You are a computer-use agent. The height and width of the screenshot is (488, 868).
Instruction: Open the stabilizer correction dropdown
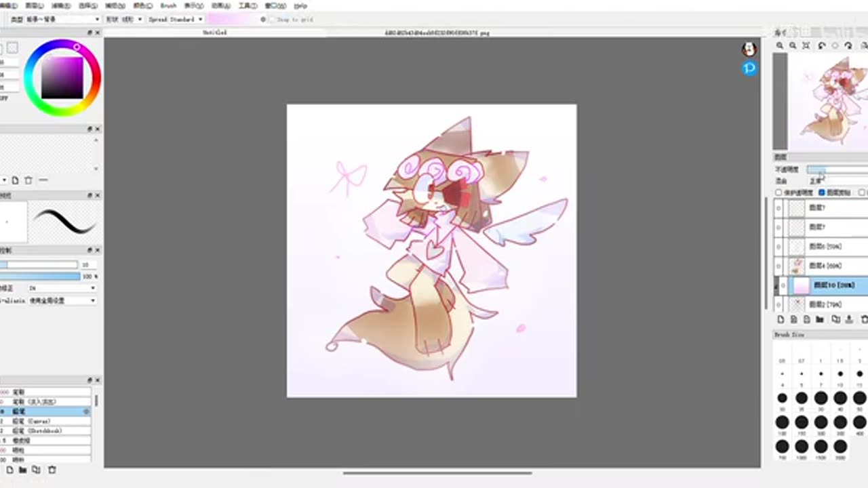[x=62, y=288]
